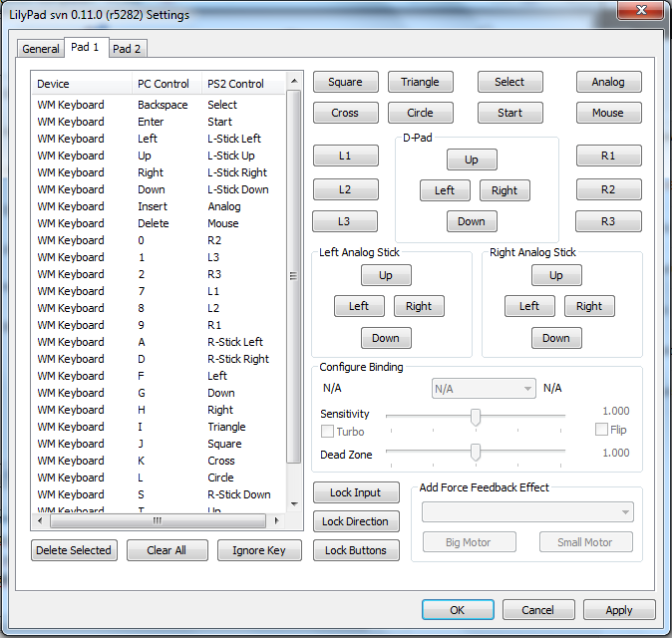Select the Delete to Mouse binding row
Screen dimensions: 672x638
click(159, 223)
